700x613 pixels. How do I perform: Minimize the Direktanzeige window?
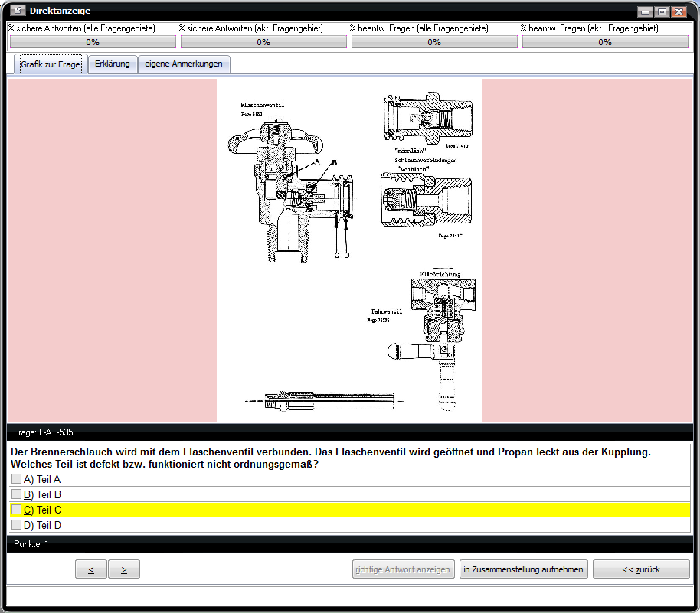tap(645, 11)
